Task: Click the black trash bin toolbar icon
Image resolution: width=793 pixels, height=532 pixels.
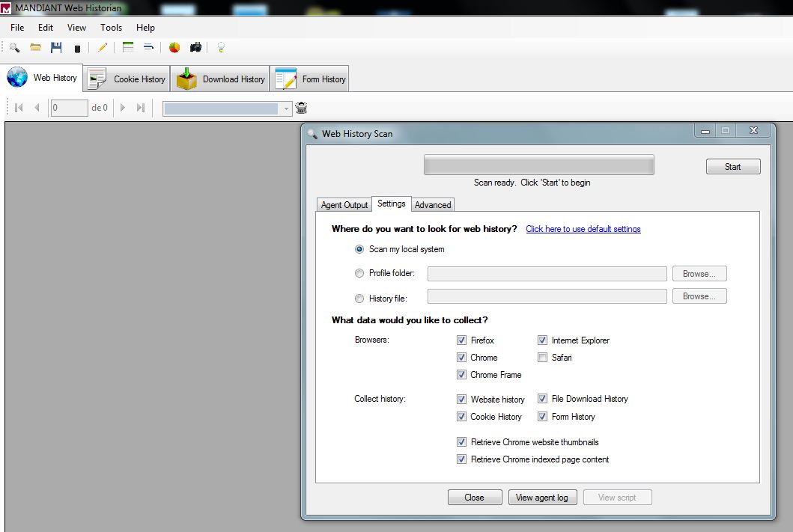Action: point(77,49)
